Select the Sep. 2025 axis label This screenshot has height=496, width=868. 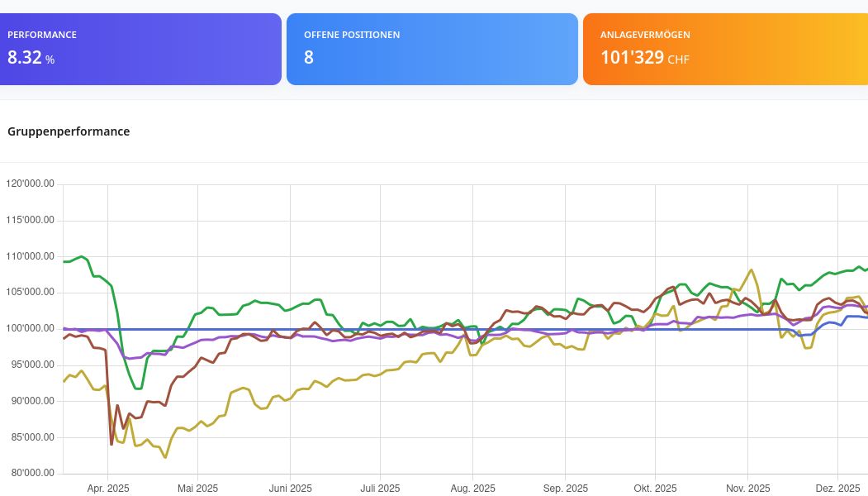click(x=566, y=489)
